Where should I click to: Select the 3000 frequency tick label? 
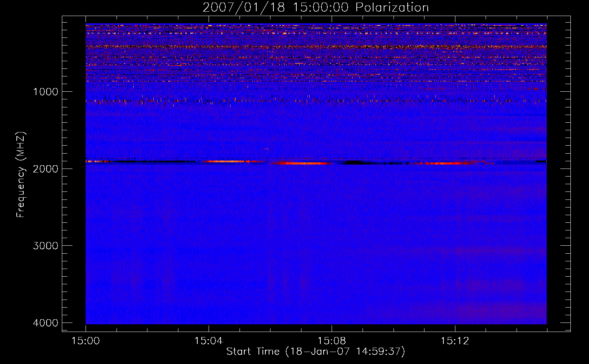click(46, 246)
